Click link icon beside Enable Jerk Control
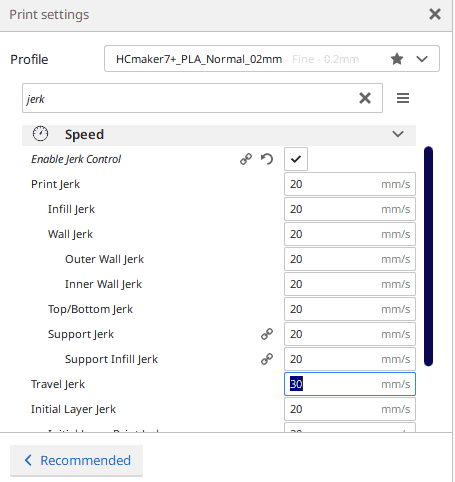Image resolution: width=455 pixels, height=482 pixels. click(246, 159)
